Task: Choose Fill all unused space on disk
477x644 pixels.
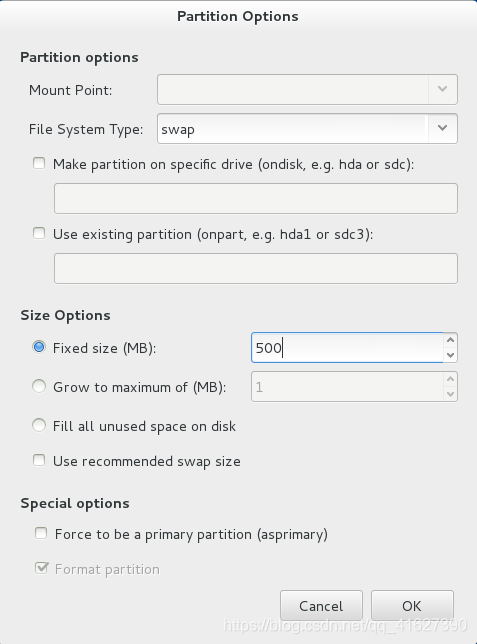Action: coord(39,425)
